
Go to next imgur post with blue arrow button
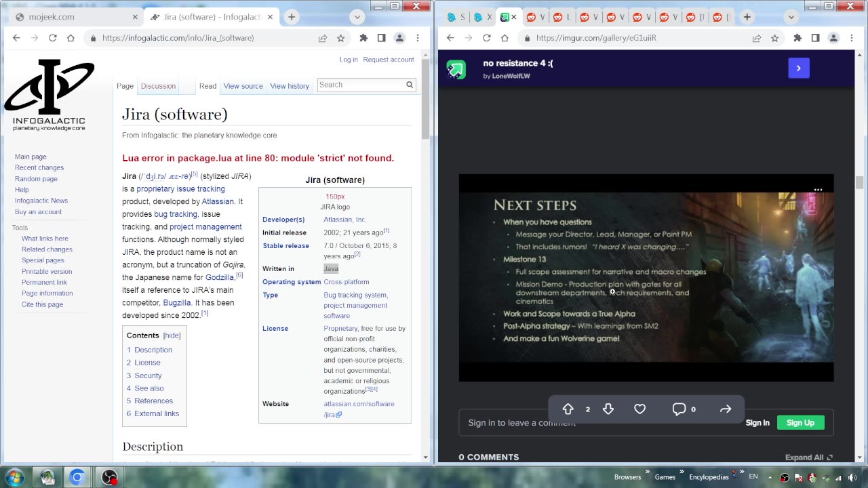[799, 68]
